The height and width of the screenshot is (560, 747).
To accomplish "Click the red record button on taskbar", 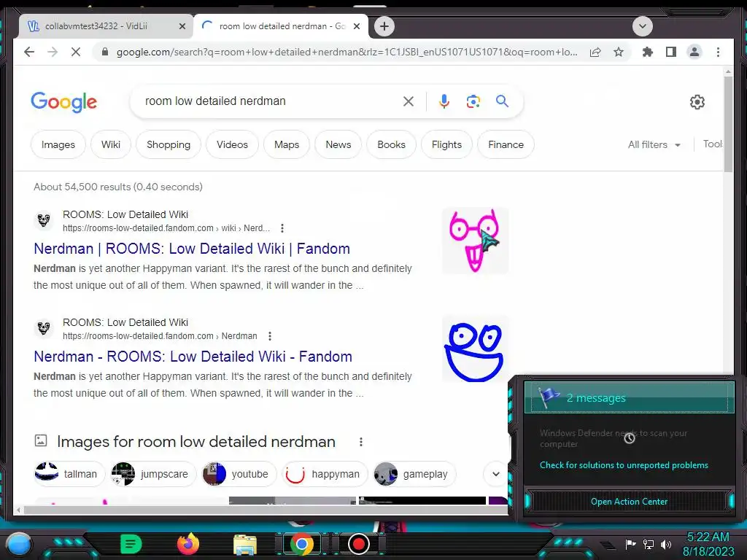I will [x=358, y=544].
